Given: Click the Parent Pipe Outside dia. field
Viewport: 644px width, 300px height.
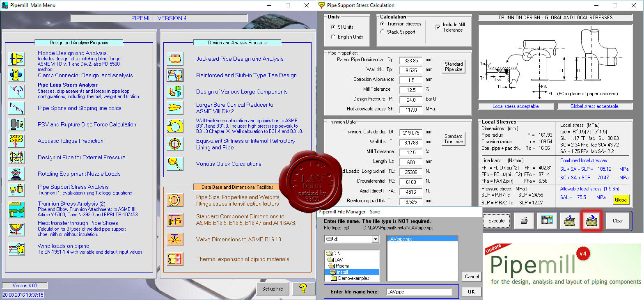Looking at the screenshot, I should [411, 60].
